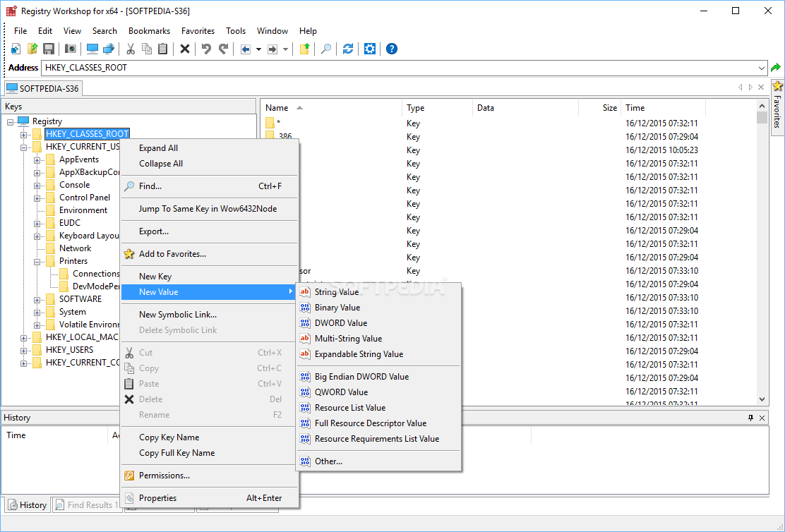Expand the AppEvents key
The image size is (785, 532).
click(x=37, y=160)
